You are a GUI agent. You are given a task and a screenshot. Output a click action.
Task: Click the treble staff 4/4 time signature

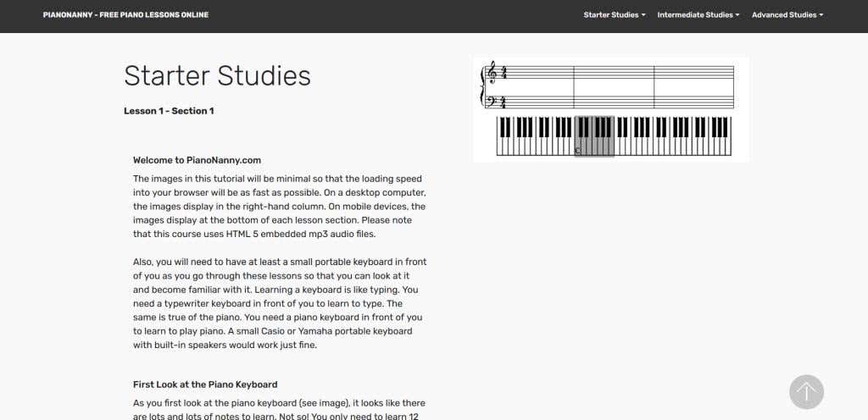(x=504, y=74)
